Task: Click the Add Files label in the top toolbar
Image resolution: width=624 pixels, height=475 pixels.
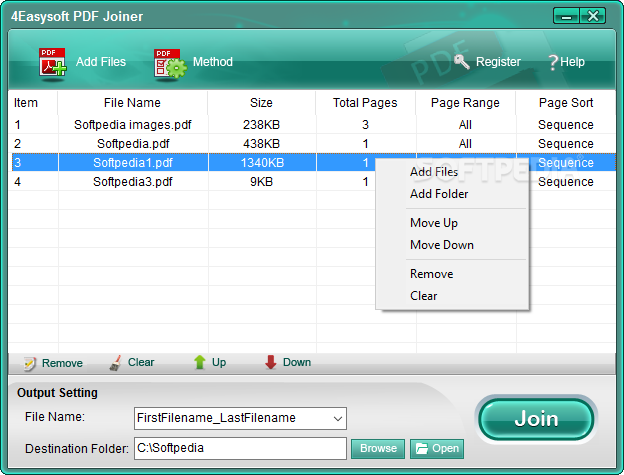Action: pyautogui.click(x=101, y=62)
